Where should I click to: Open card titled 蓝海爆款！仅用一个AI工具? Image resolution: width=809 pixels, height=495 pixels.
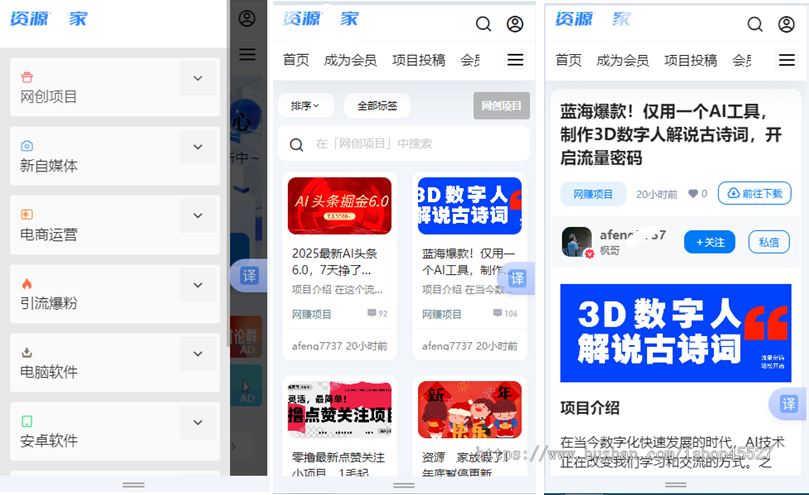[x=468, y=262]
